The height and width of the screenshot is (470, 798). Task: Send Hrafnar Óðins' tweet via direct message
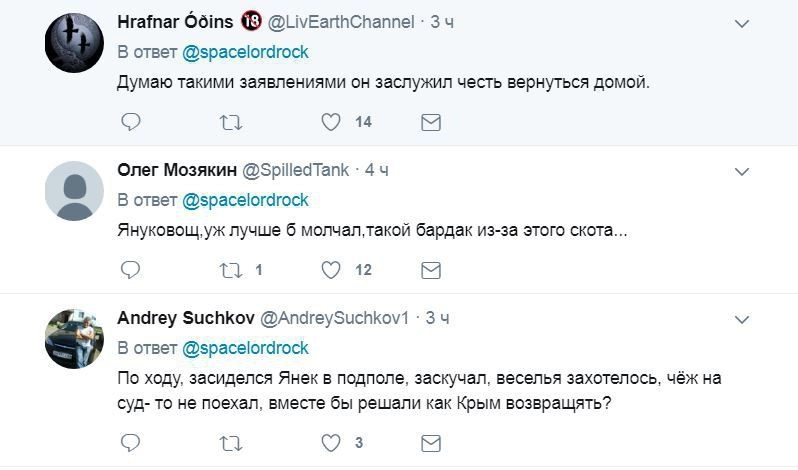coord(431,122)
